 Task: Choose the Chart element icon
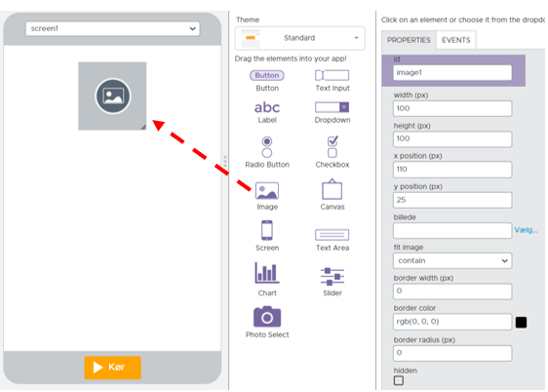tap(267, 272)
